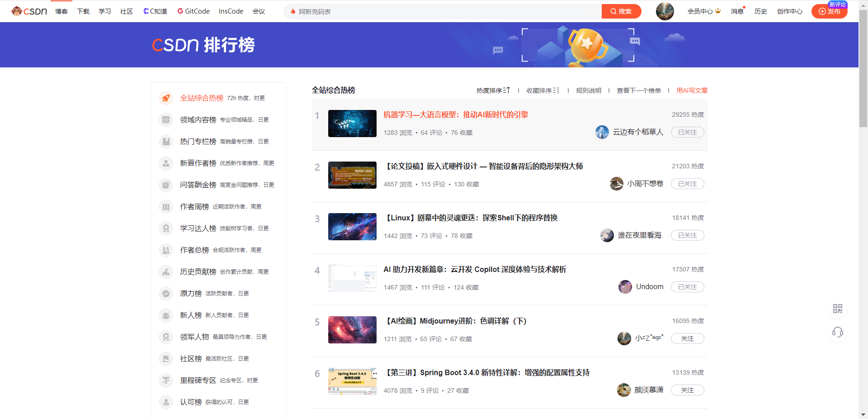Open the Linux Shell 程序替换 article
The width and height of the screenshot is (868, 419).
click(x=471, y=218)
